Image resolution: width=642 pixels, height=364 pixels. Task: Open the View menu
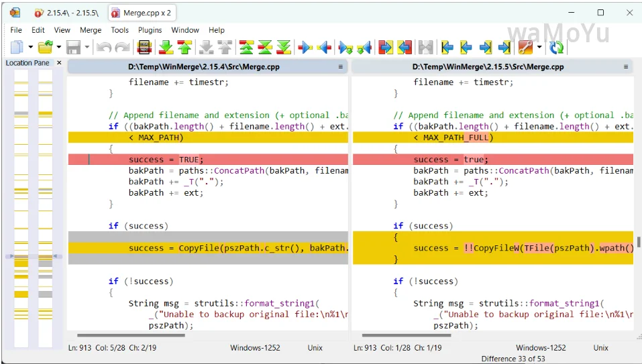[62, 30]
